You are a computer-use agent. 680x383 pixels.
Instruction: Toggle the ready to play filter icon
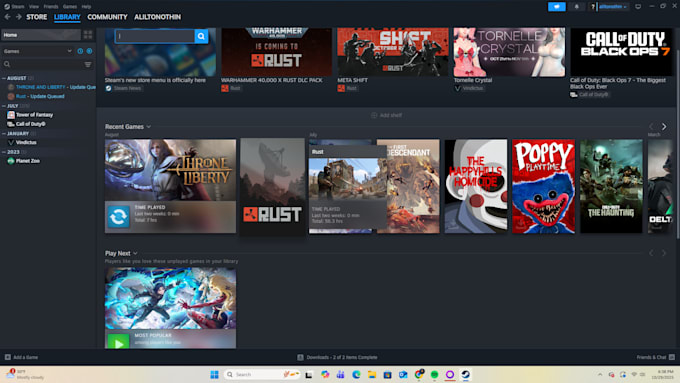[89, 51]
